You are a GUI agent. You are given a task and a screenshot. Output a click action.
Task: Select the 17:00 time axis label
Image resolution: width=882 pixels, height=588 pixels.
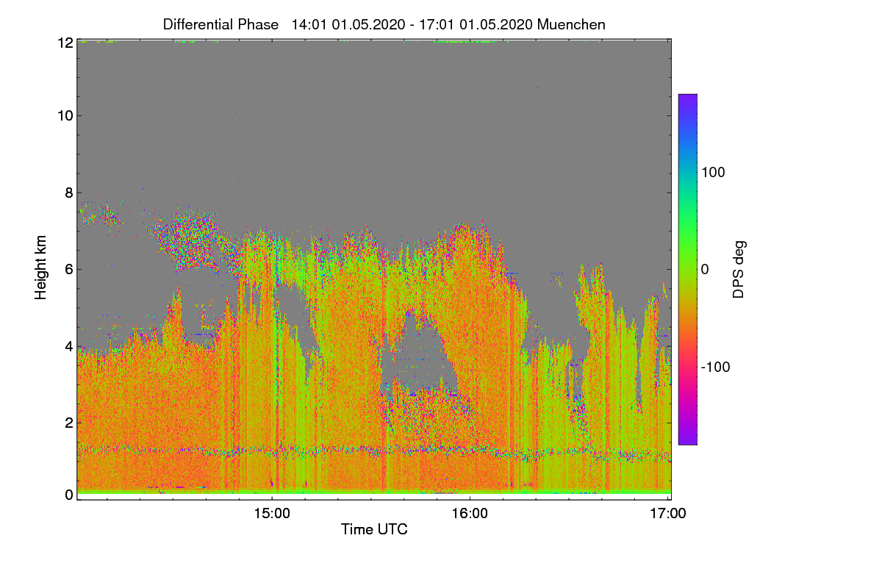coord(668,514)
